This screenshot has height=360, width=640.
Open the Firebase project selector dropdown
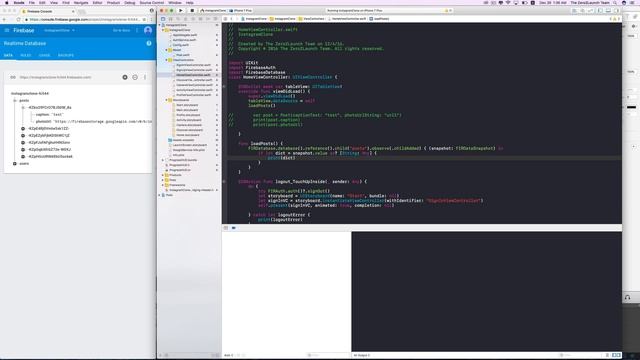60,30
